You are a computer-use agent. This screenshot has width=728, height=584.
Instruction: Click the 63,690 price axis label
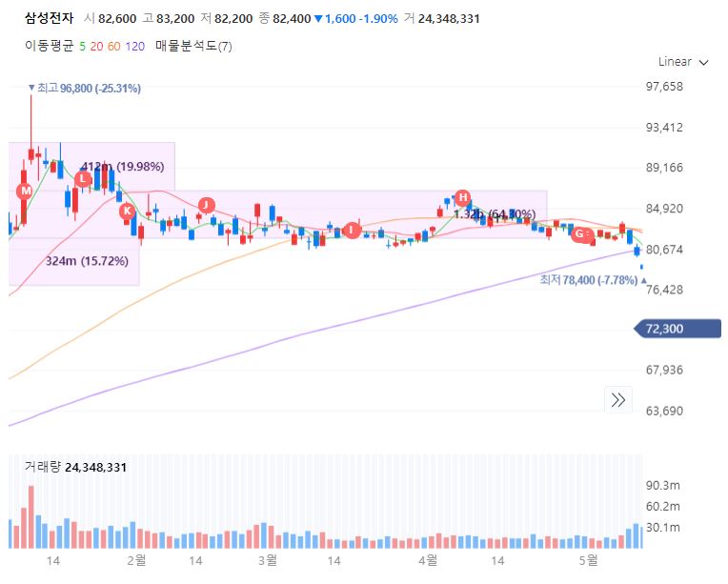click(664, 411)
